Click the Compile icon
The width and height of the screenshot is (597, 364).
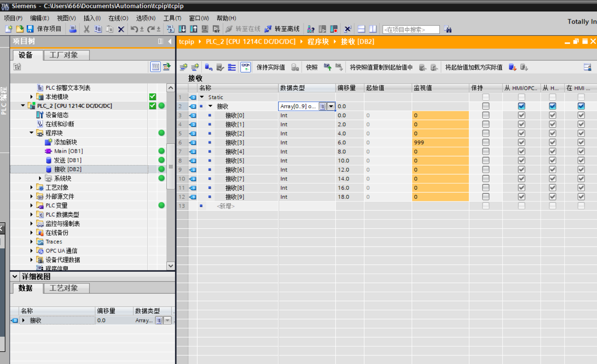pyautogui.click(x=170, y=29)
